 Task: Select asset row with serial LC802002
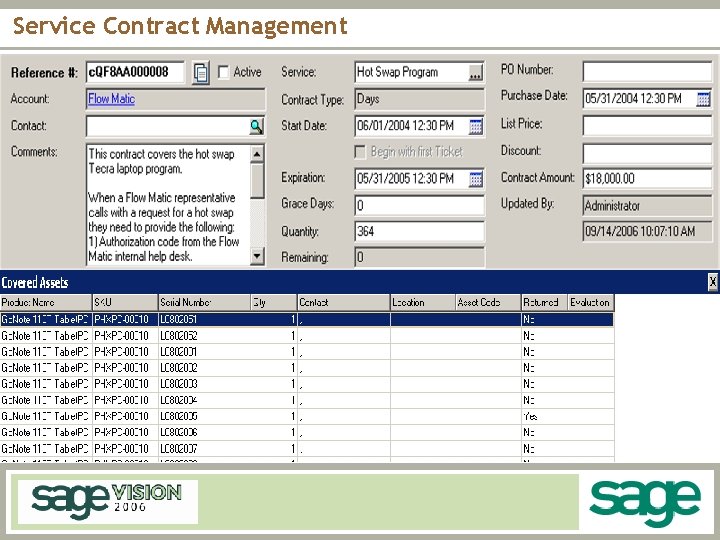click(x=307, y=368)
